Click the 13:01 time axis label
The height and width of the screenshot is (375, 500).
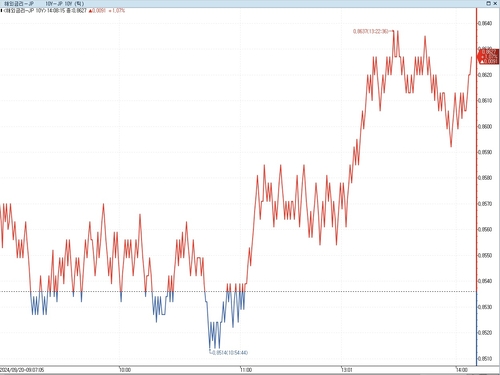pyautogui.click(x=347, y=370)
